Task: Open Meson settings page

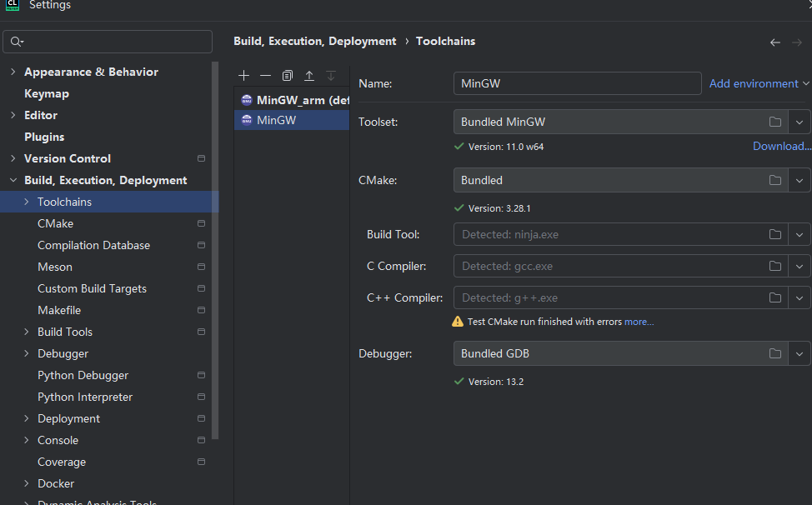Action: pyautogui.click(x=55, y=267)
